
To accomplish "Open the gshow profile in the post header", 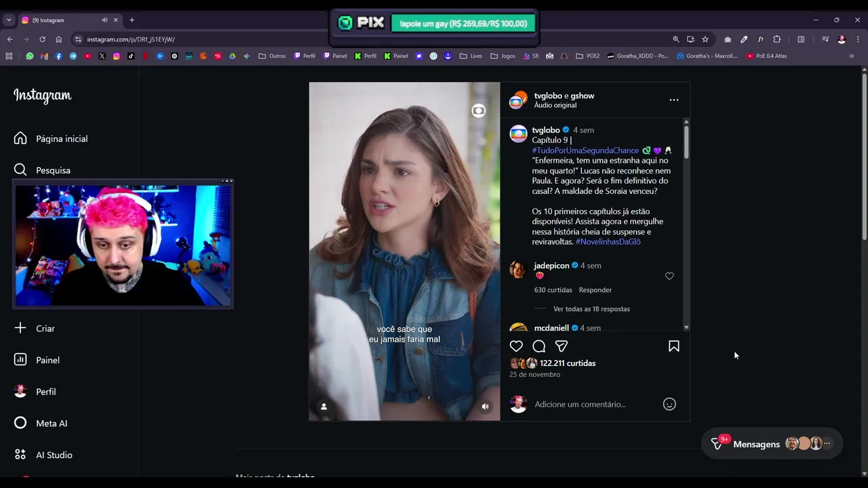I will pyautogui.click(x=583, y=96).
